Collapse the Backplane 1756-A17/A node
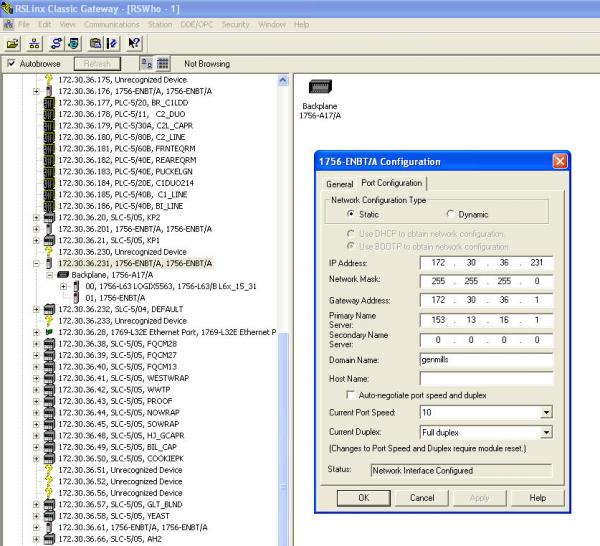 50,275
